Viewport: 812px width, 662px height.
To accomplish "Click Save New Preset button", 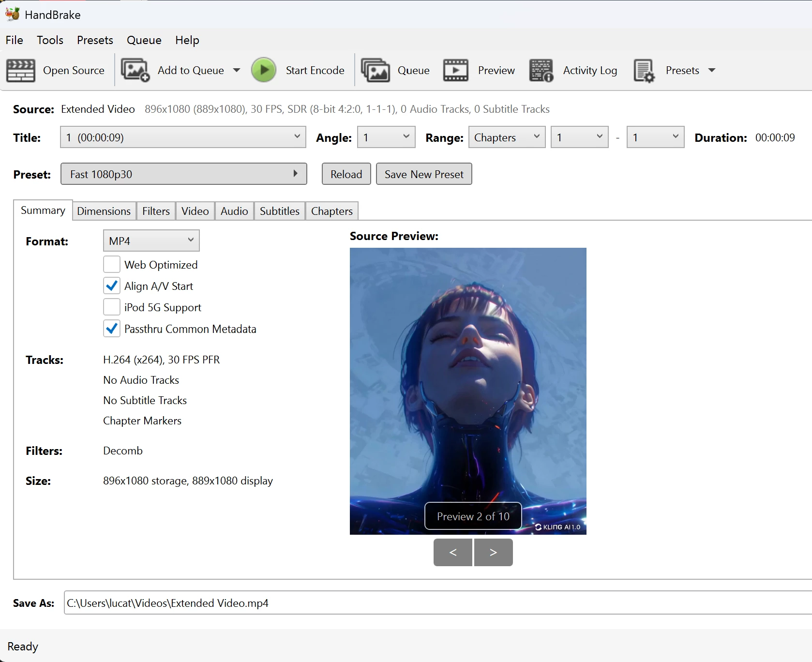I will (424, 174).
